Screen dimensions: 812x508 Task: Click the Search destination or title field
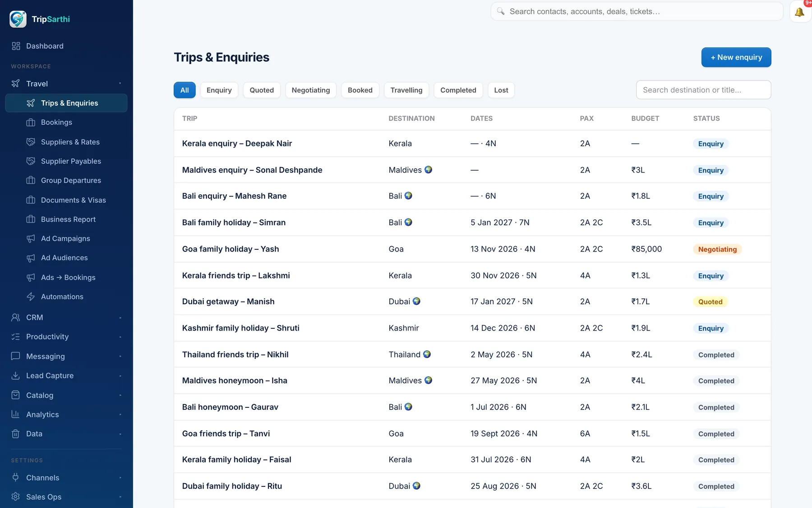coord(704,90)
